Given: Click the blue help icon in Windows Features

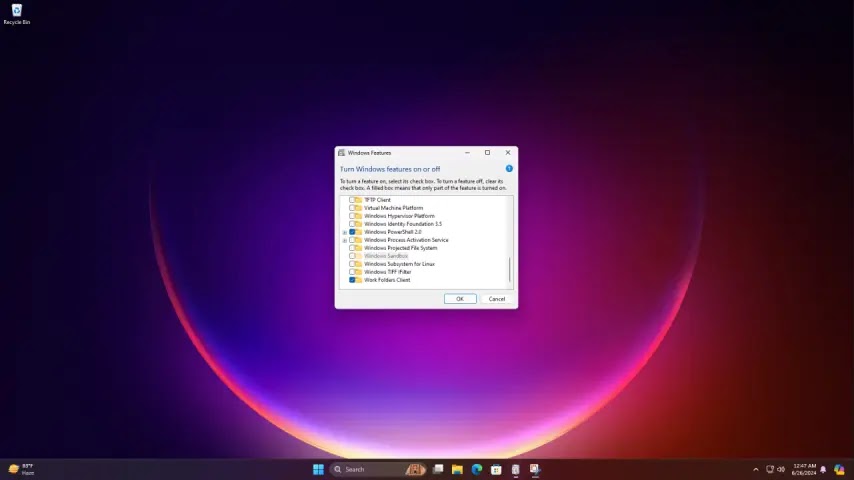Looking at the screenshot, I should 509,168.
